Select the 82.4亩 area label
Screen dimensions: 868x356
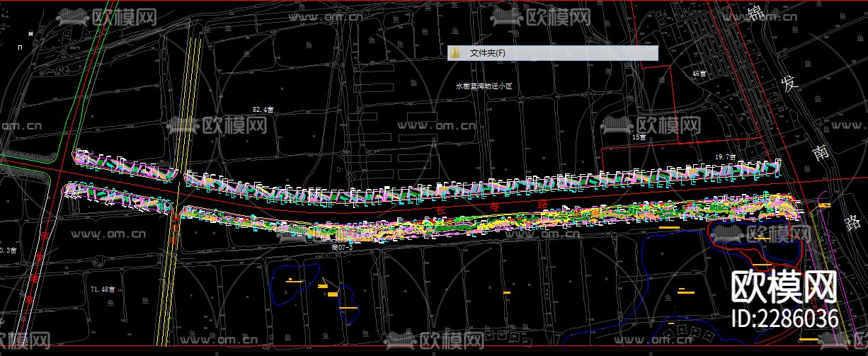tap(263, 110)
